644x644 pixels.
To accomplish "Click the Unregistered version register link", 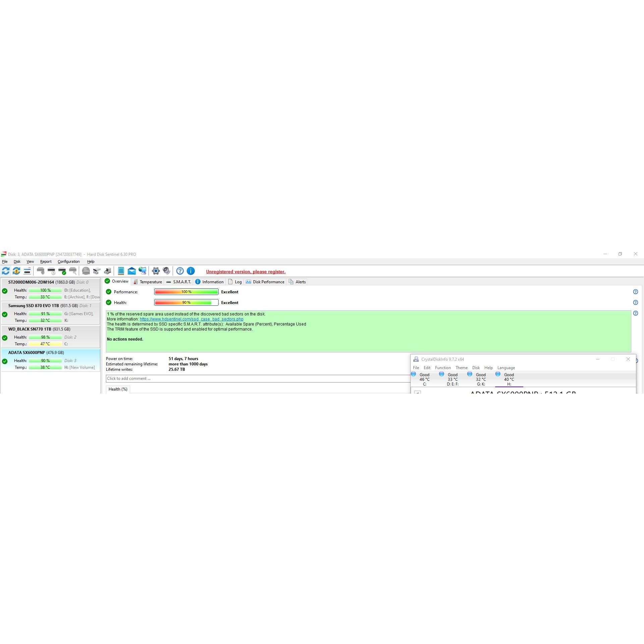I will [x=246, y=272].
